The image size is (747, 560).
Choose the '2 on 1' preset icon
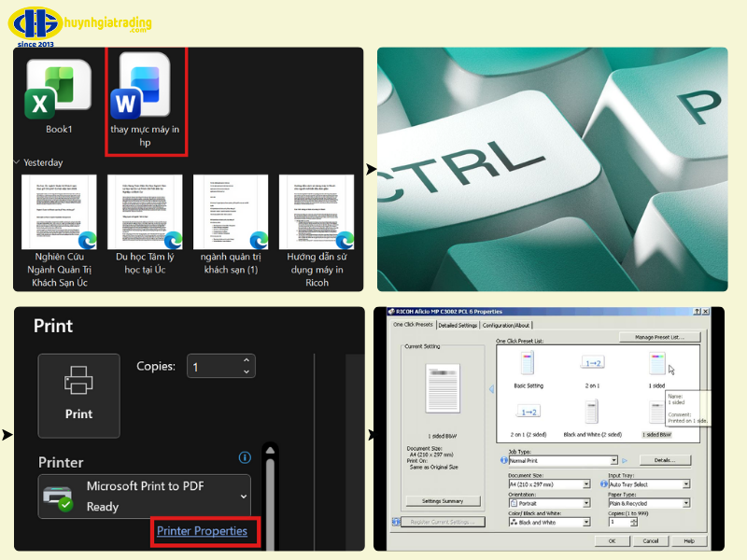[591, 364]
